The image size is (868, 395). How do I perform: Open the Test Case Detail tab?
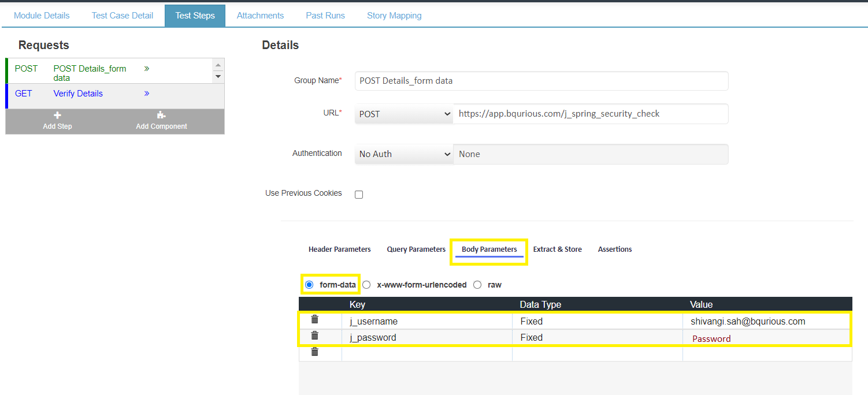pyautogui.click(x=123, y=16)
